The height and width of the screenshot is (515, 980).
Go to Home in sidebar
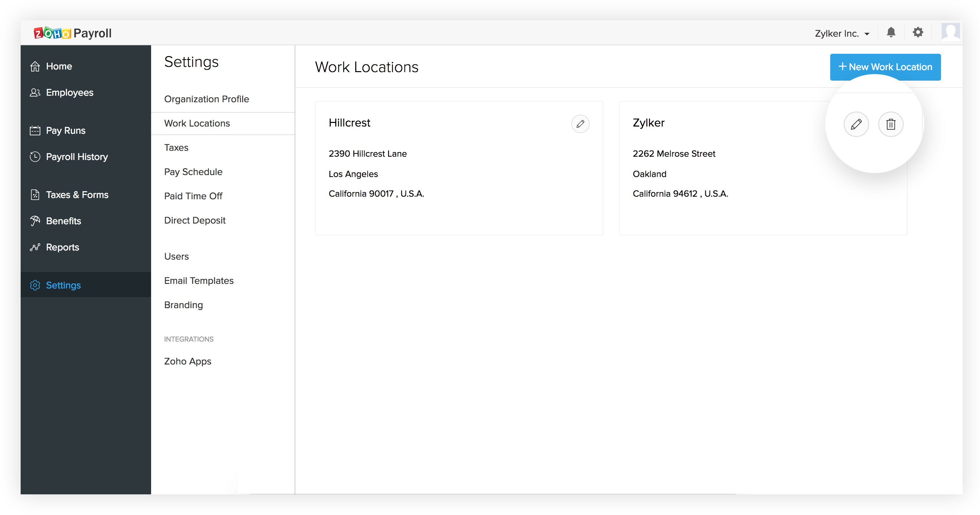(x=59, y=66)
